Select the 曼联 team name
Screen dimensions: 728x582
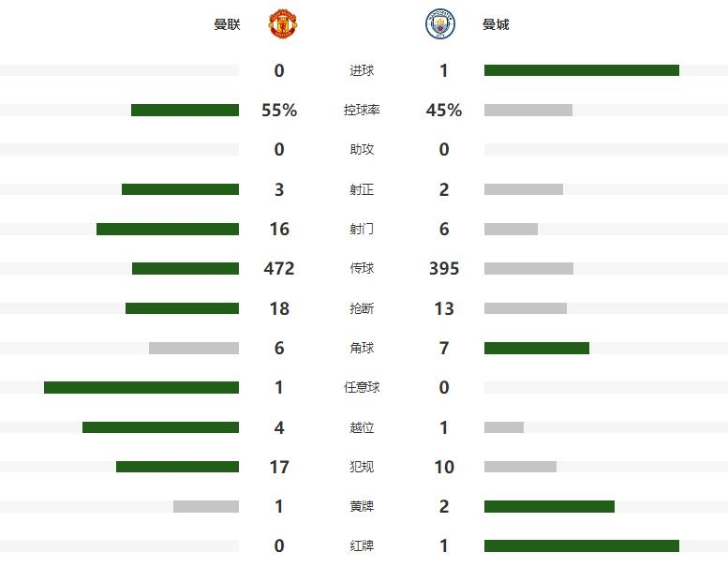[x=227, y=24]
